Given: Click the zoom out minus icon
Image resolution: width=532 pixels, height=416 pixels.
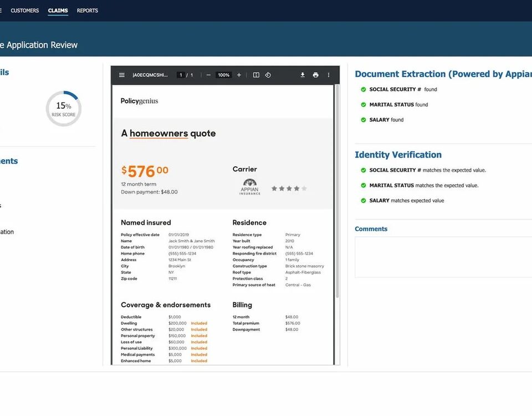Looking at the screenshot, I should (208, 75).
